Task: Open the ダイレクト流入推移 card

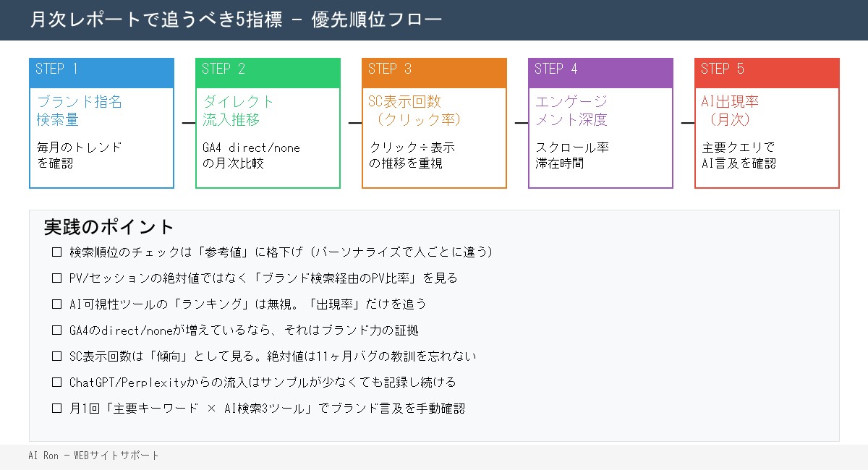Action: pos(268,137)
